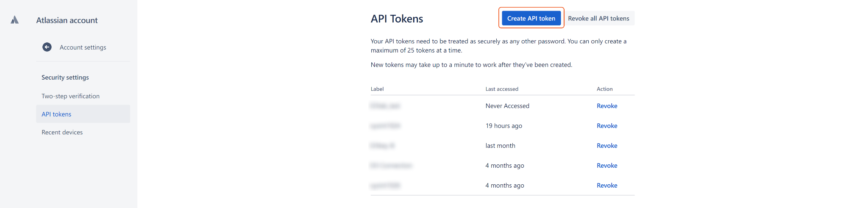Revoke the token accessed 19 hours ago

607,126
